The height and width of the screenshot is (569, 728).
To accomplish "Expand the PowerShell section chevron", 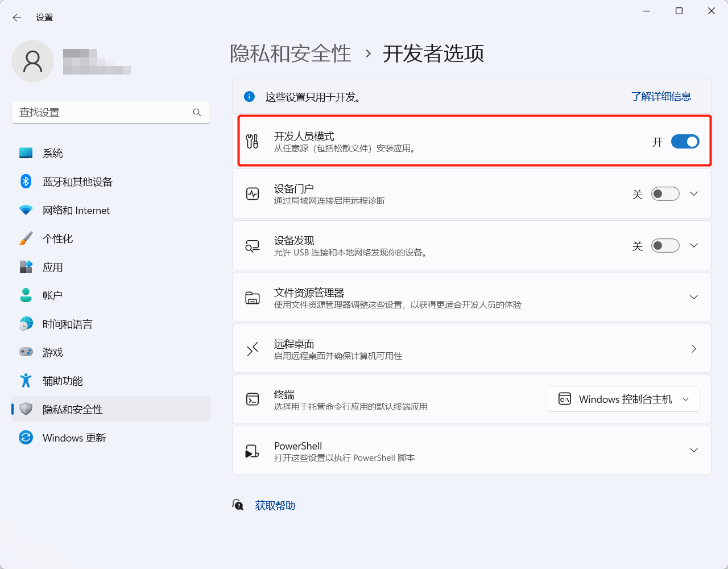I will (694, 450).
